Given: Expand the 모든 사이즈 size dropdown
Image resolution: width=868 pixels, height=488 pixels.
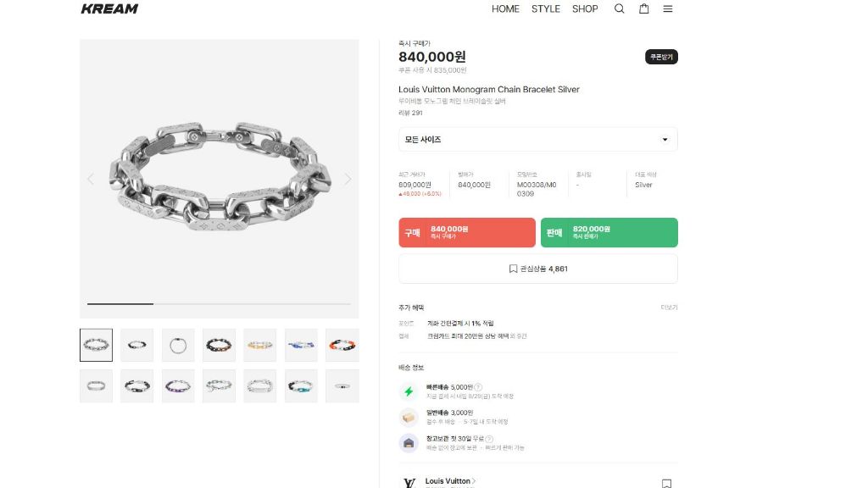Looking at the screenshot, I should coord(538,140).
